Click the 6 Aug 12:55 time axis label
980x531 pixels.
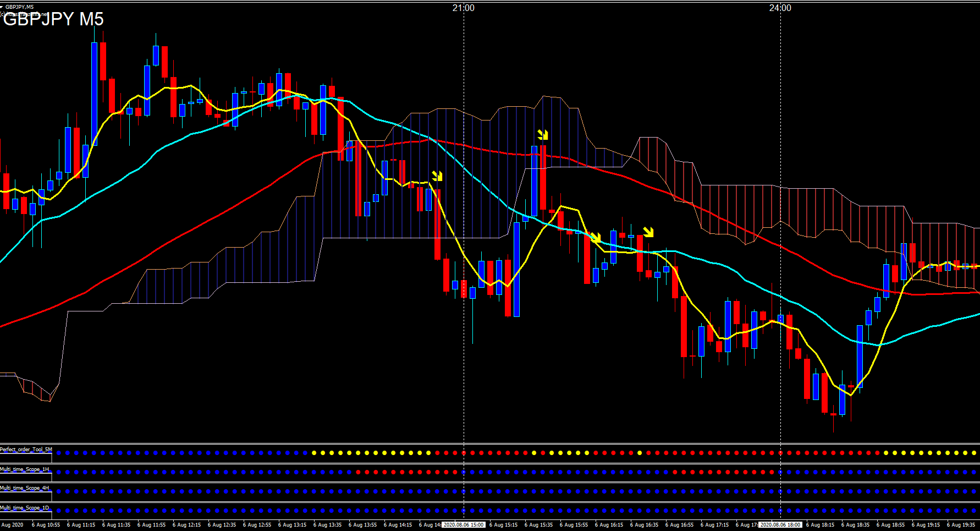pyautogui.click(x=257, y=525)
